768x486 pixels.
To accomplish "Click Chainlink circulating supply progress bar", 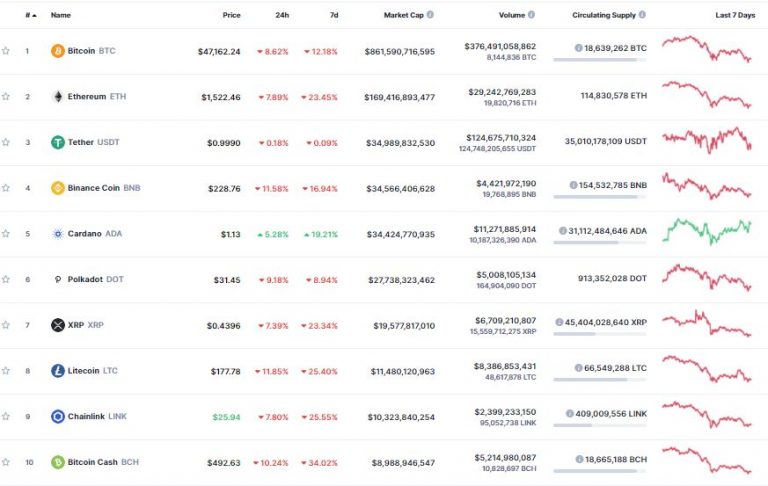I will [600, 425].
